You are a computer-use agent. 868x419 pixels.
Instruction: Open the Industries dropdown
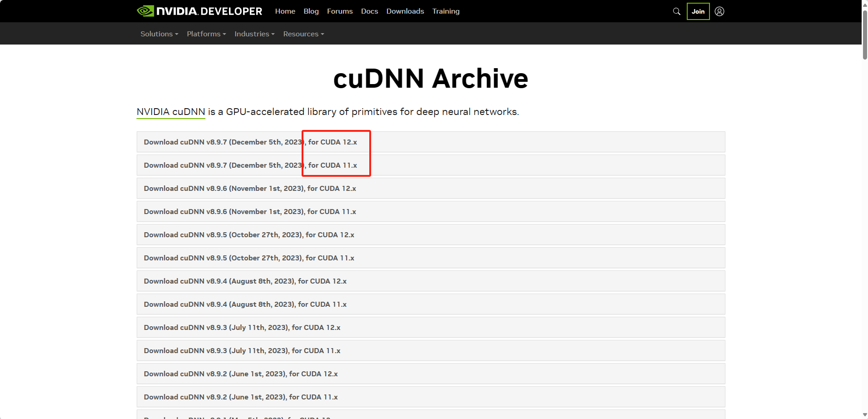[254, 34]
